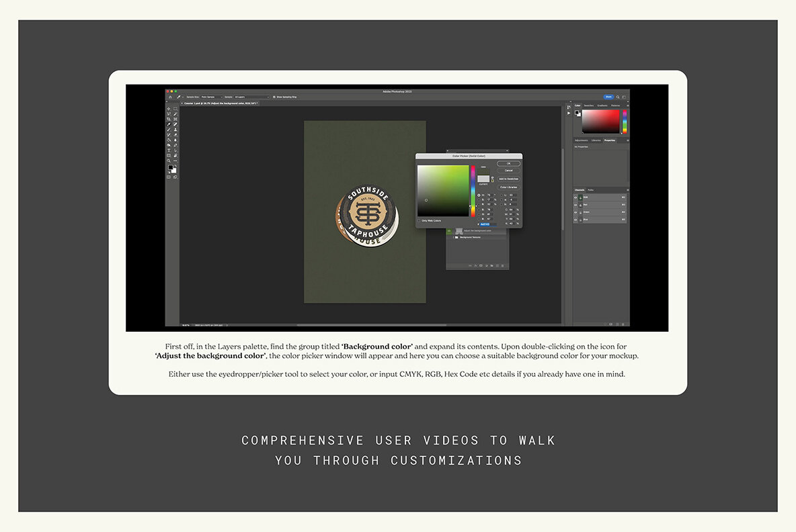
Task: Enable the Only Web Colors checkbox
Action: pyautogui.click(x=420, y=220)
